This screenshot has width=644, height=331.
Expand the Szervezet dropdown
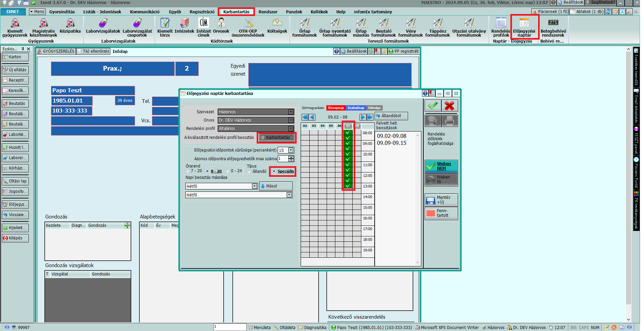291,112
